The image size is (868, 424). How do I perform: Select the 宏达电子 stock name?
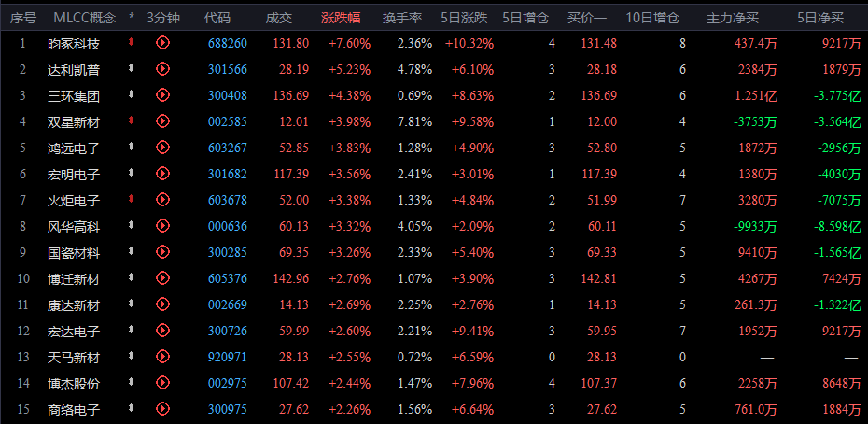pos(74,332)
